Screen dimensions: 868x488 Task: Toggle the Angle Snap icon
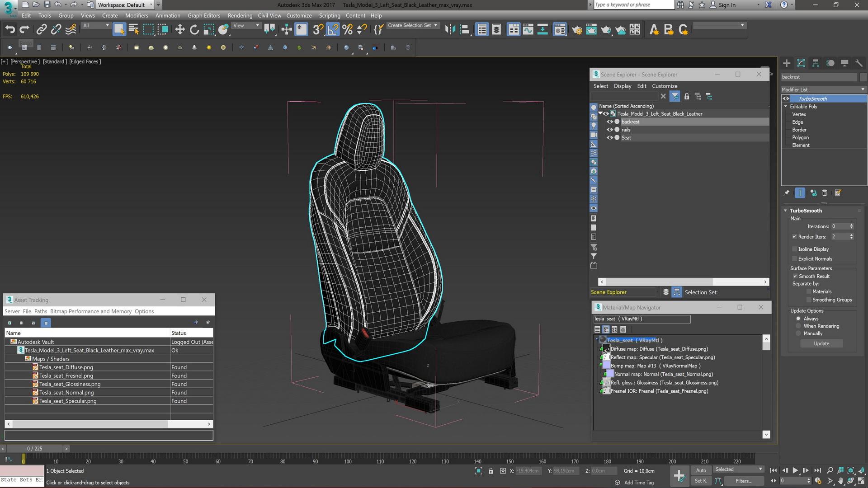tap(333, 30)
